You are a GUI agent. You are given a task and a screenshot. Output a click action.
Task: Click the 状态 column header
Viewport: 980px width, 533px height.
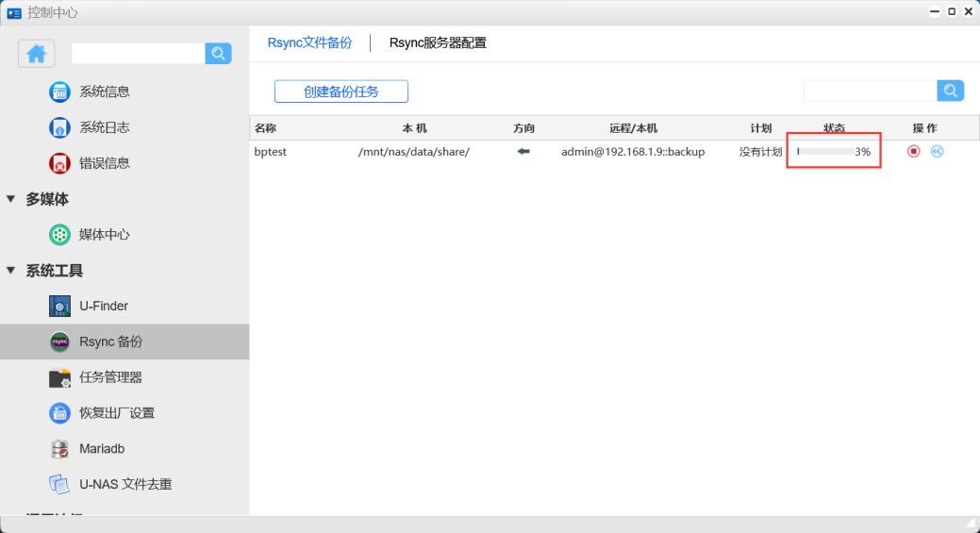click(835, 128)
